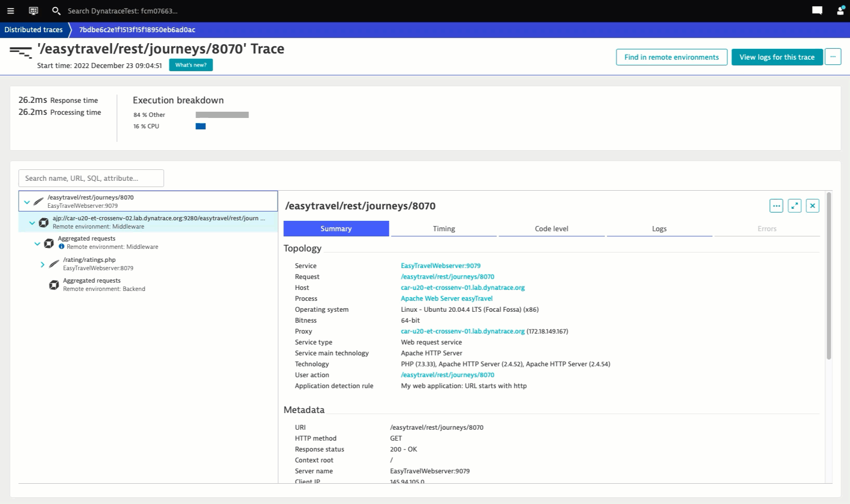Click the Execution breakdown heading
The image size is (850, 504).
tap(178, 100)
